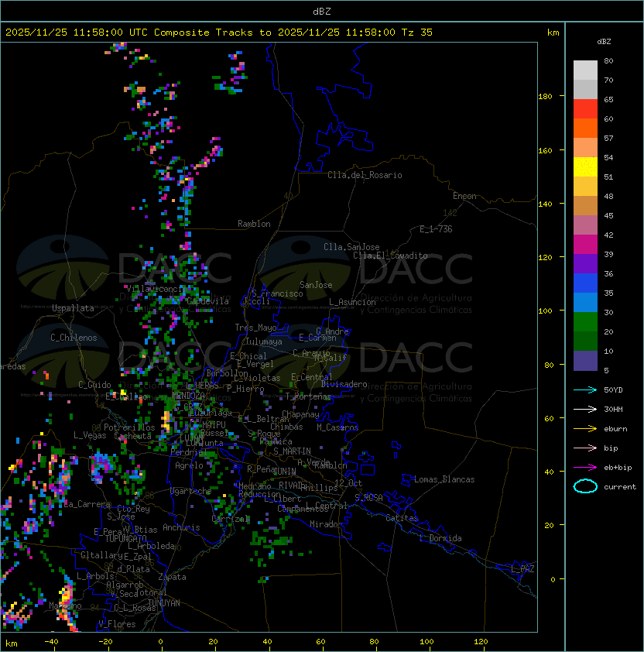Viewport: 644px width, 652px height.
Task: Click the '50YD' legend label
Action: click(613, 389)
